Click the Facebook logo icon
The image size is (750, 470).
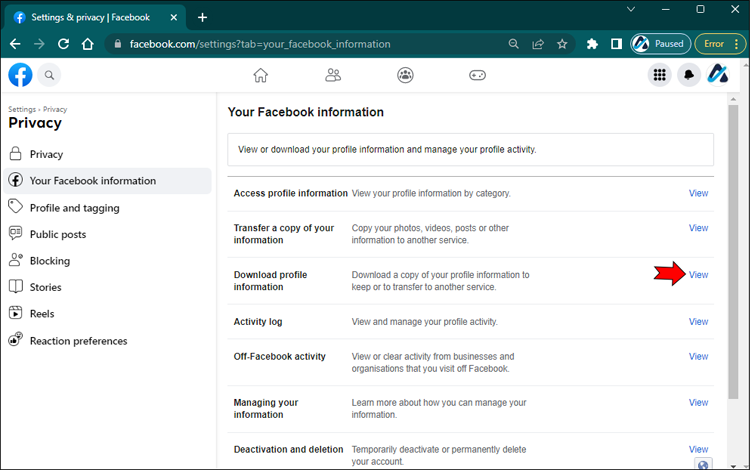click(20, 75)
